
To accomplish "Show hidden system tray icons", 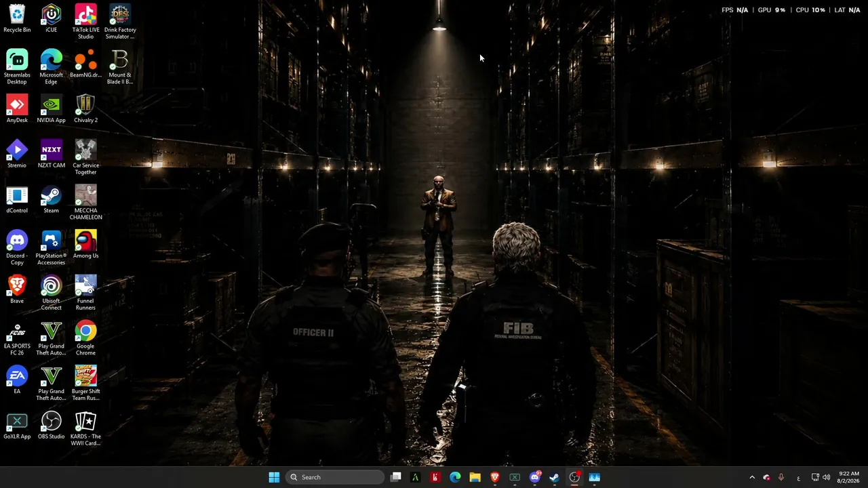I will [752, 477].
